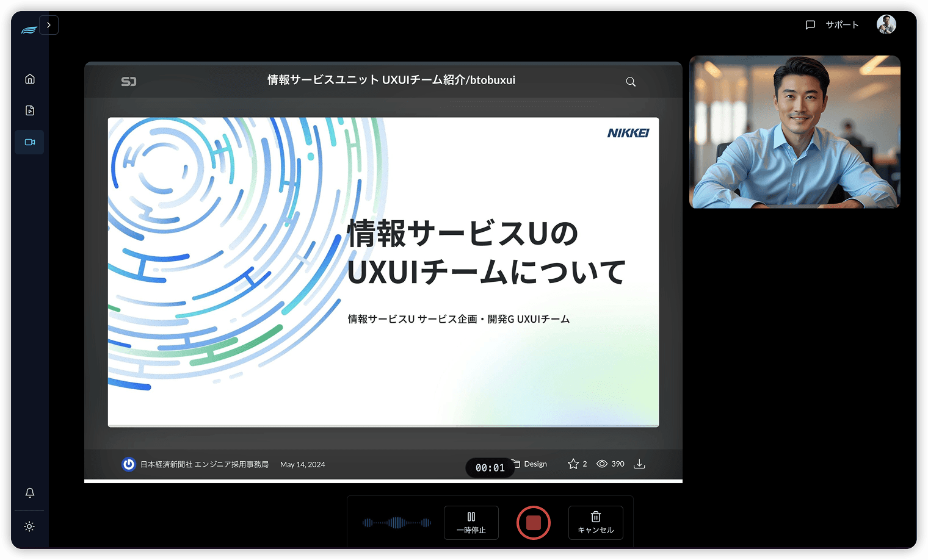Screen dimensions: 928x560
Task: Click the chat bubble icon near サポート
Action: pyautogui.click(x=810, y=24)
